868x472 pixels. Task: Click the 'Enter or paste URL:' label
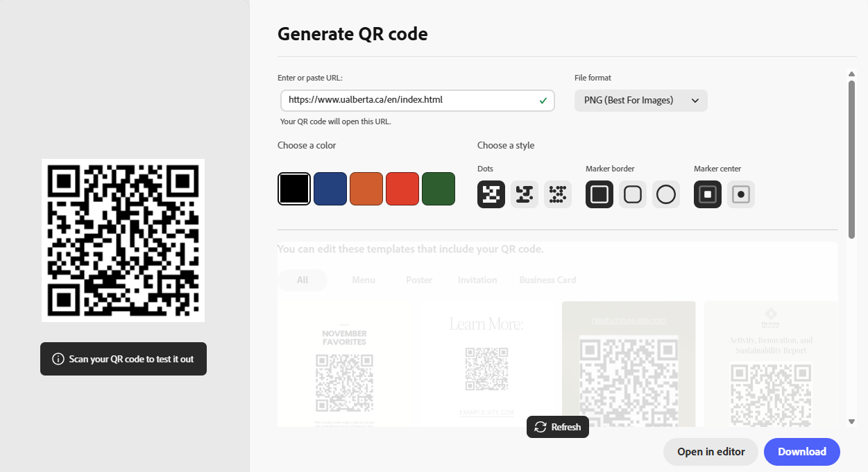click(x=310, y=78)
